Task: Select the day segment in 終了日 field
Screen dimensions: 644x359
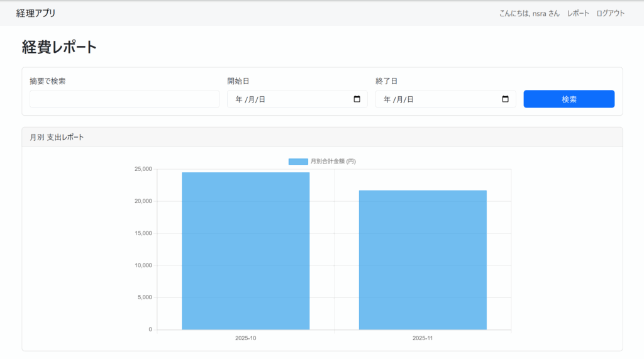Action: [410, 99]
